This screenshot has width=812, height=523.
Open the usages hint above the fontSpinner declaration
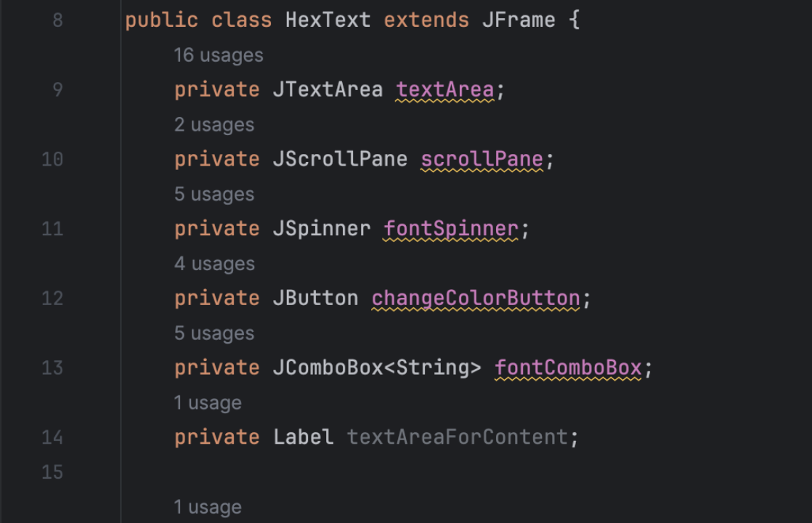pyautogui.click(x=214, y=195)
